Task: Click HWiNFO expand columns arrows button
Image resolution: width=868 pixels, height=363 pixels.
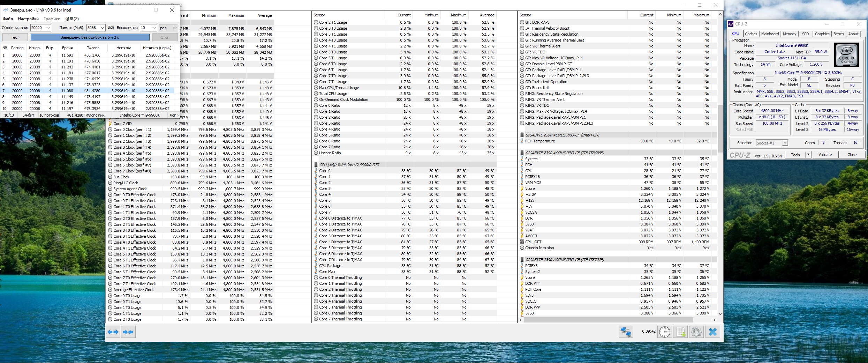Action: point(113,332)
